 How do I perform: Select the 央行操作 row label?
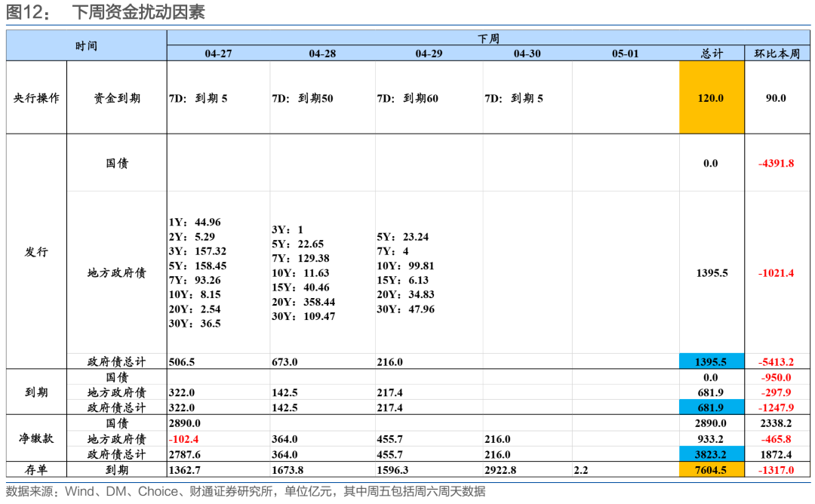(36, 97)
